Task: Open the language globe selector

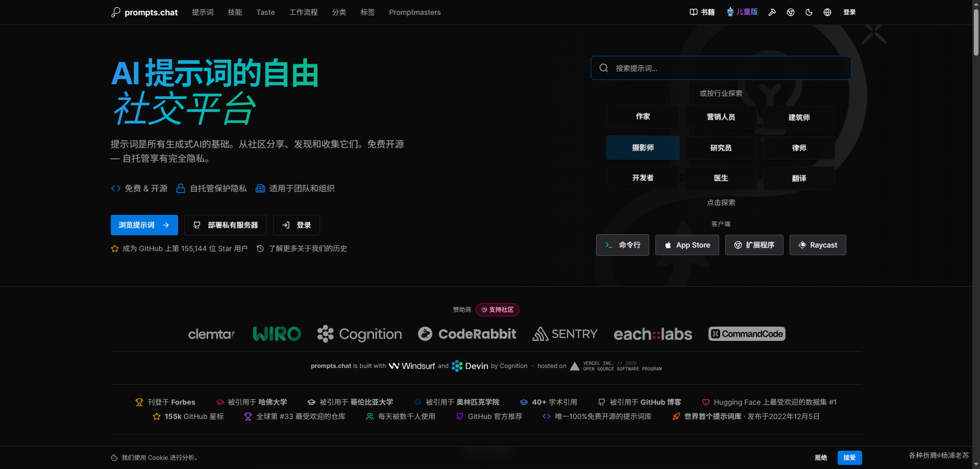Action: 827,12
